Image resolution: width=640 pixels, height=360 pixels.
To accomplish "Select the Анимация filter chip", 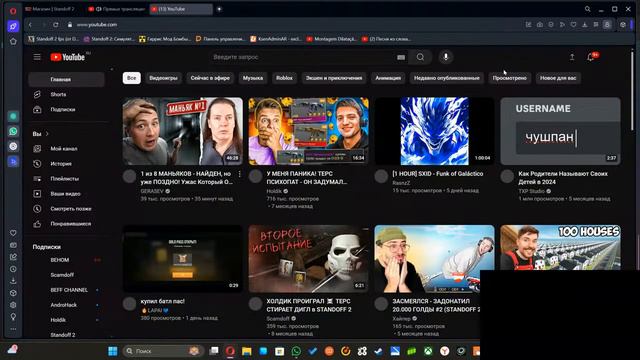I will tap(388, 78).
